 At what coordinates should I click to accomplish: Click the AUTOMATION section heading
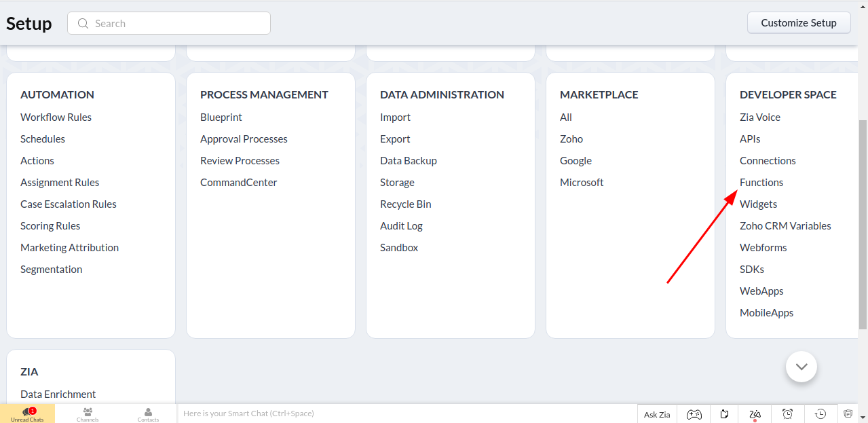coord(57,94)
